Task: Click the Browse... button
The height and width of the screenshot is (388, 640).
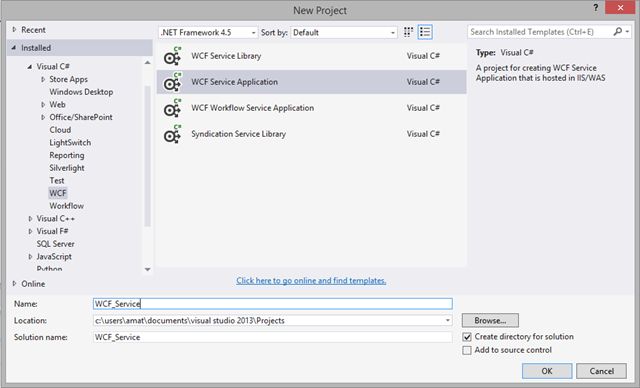Action: point(490,321)
